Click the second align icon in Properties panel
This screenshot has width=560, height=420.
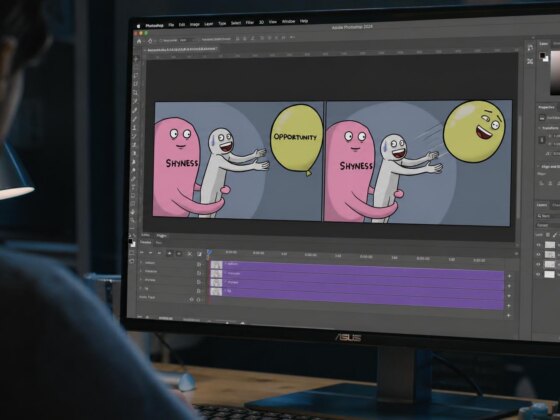(550, 183)
